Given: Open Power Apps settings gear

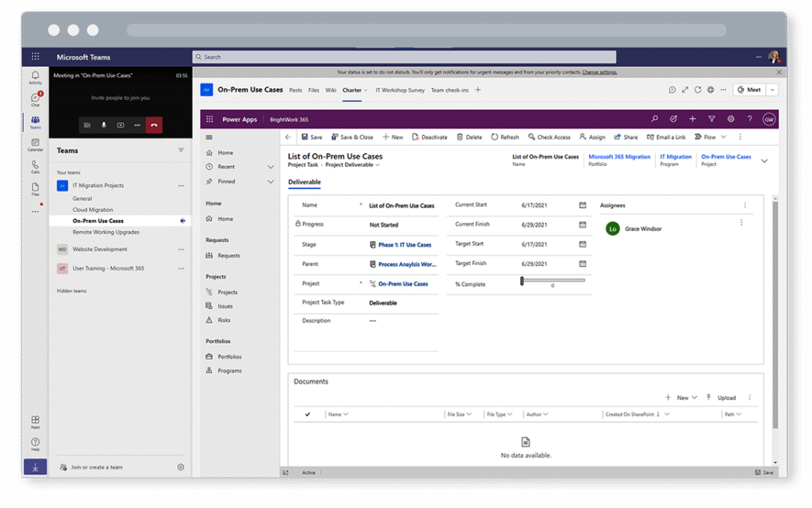Looking at the screenshot, I should point(730,119).
